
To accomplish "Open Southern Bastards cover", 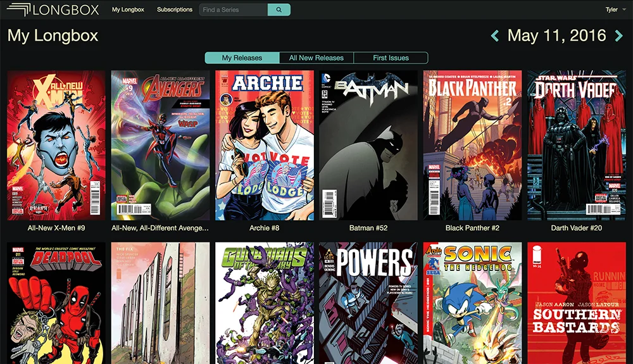I will pyautogui.click(x=577, y=303).
